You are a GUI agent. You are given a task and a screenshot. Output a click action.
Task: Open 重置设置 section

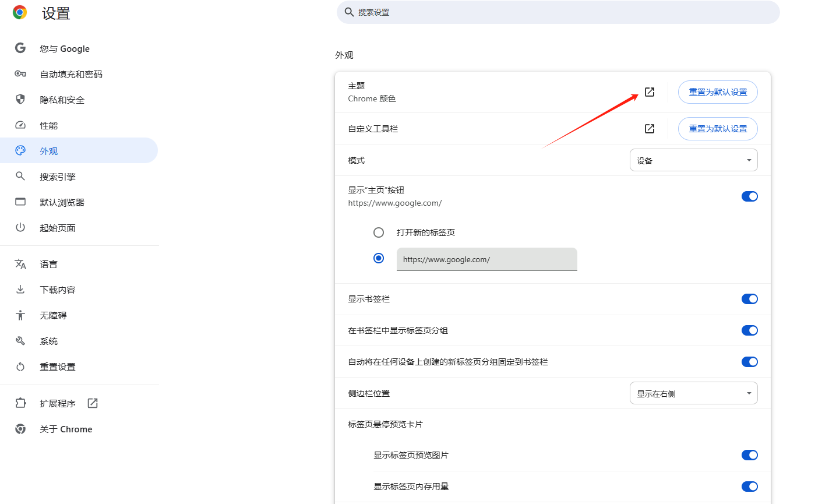[x=79, y=366]
